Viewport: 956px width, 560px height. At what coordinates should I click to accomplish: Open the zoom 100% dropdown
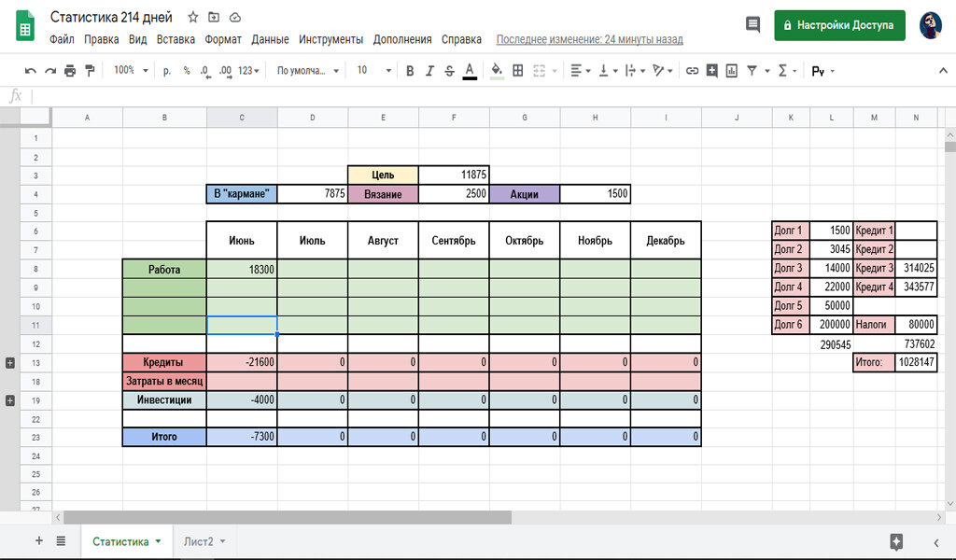[131, 71]
